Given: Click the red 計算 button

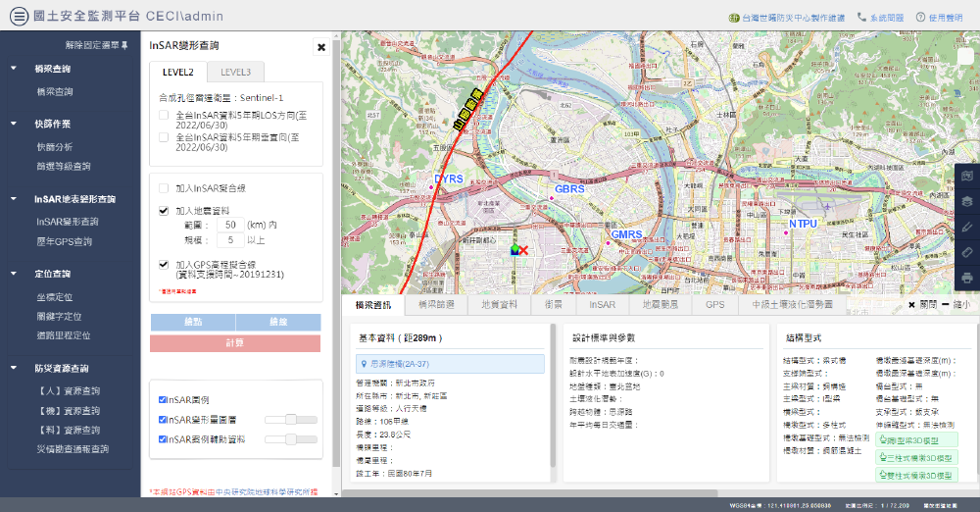Looking at the screenshot, I should 235,343.
